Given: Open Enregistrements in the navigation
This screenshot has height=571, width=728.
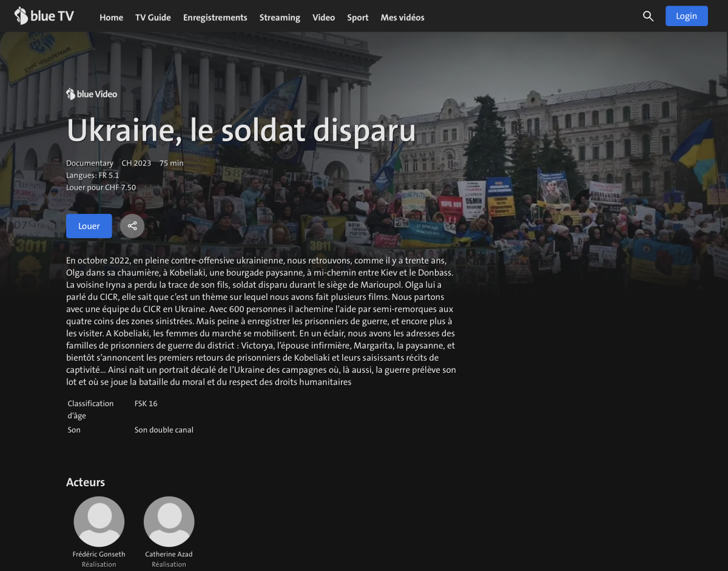Looking at the screenshot, I should [x=215, y=18].
